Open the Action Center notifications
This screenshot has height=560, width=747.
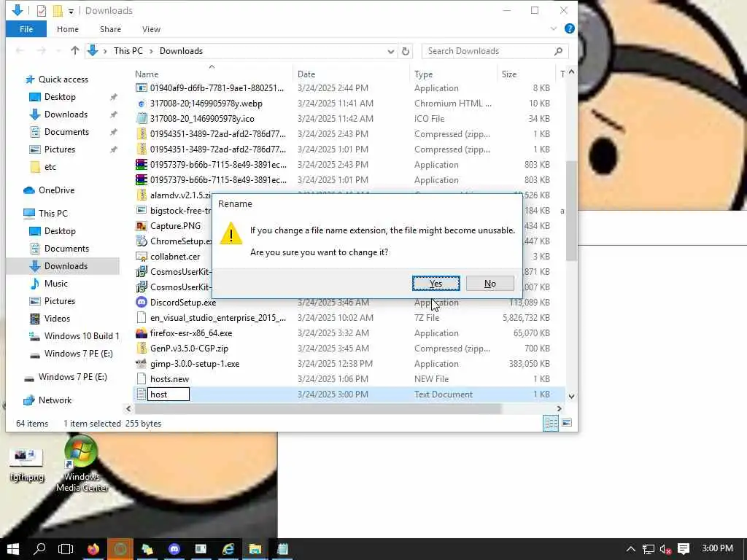coord(684,550)
